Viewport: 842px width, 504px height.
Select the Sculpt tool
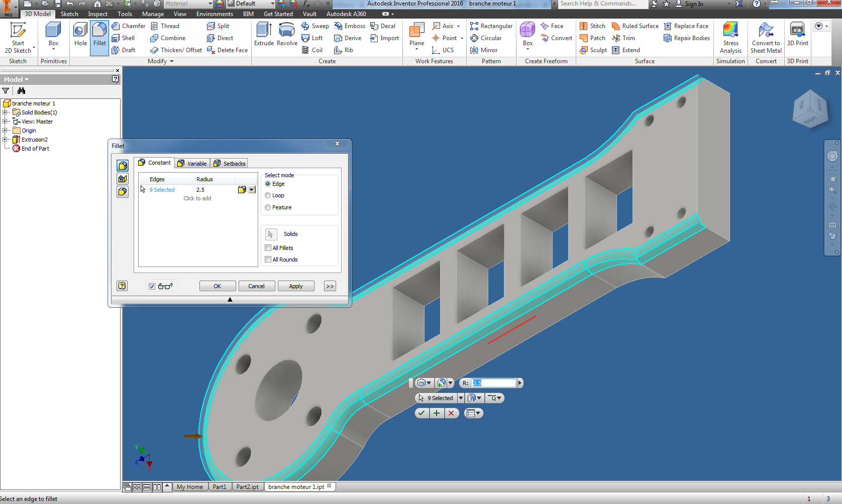[593, 50]
